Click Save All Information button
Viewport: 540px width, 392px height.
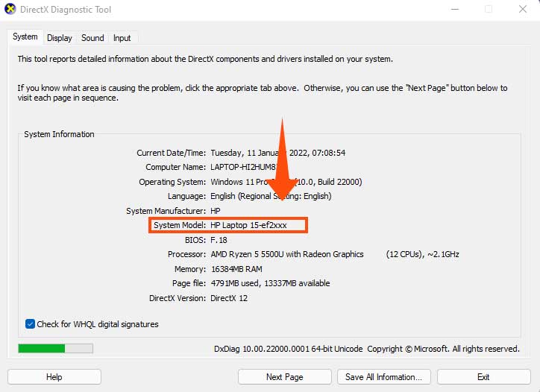[x=383, y=377]
